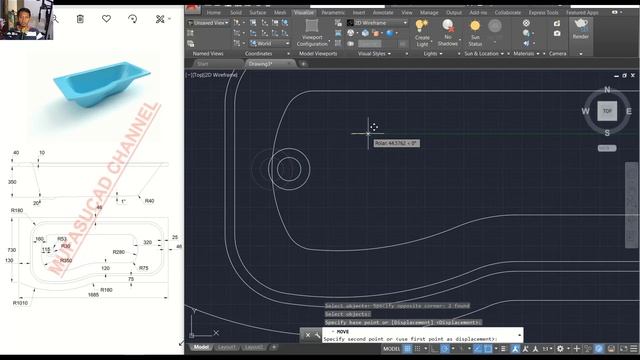Image resolution: width=640 pixels, height=360 pixels.
Task: Click the opacity field in Visual Styles
Action: point(369,43)
